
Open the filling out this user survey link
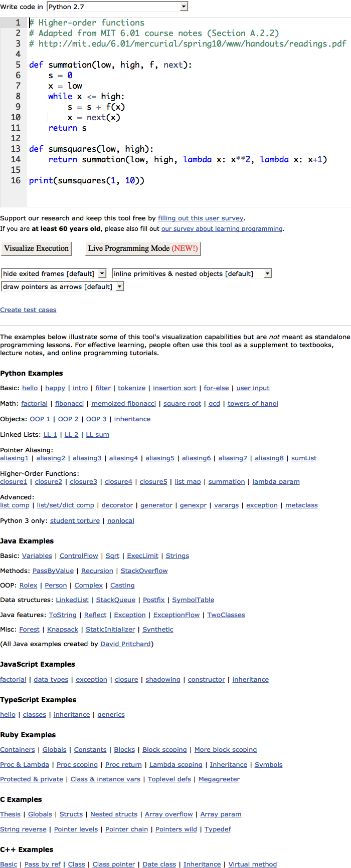coord(201,218)
